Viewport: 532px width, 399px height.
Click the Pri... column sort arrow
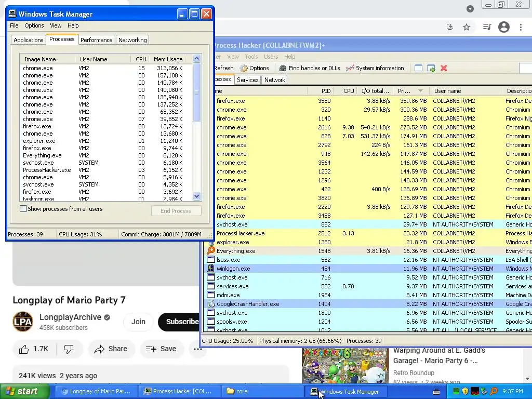(x=421, y=90)
